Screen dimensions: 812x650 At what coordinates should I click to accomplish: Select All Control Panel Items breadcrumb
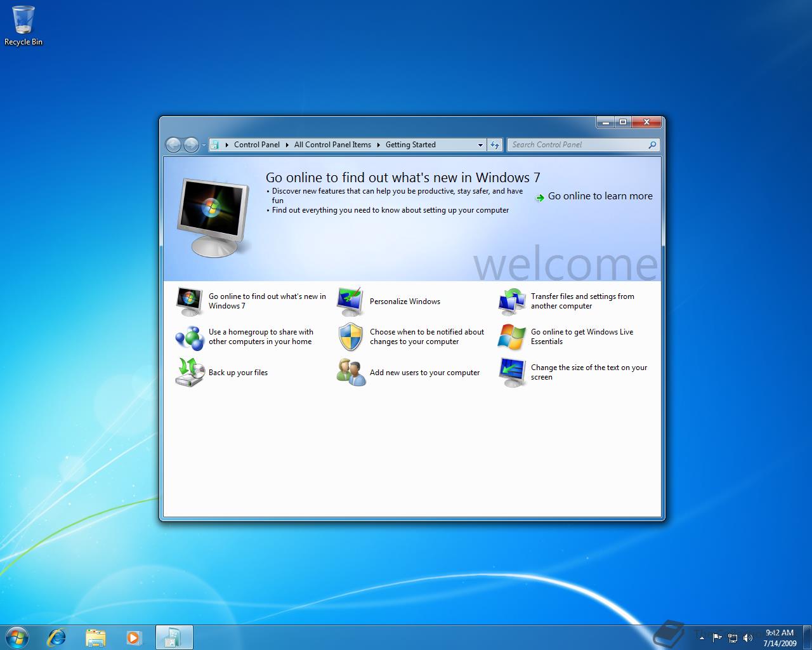coord(332,145)
